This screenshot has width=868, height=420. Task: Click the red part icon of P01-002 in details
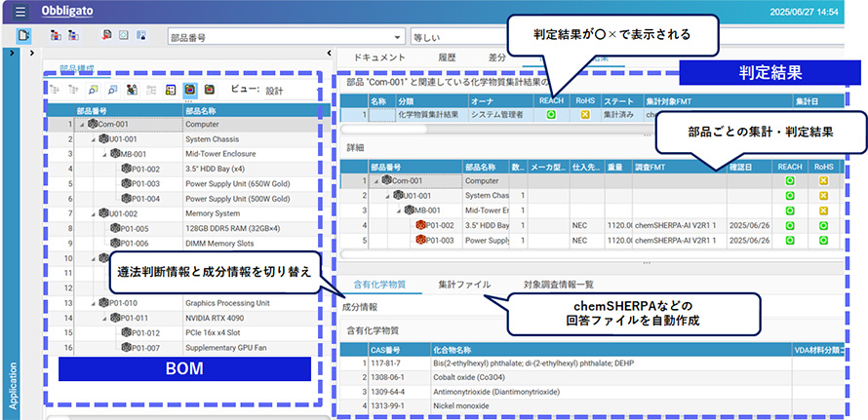coord(420,226)
